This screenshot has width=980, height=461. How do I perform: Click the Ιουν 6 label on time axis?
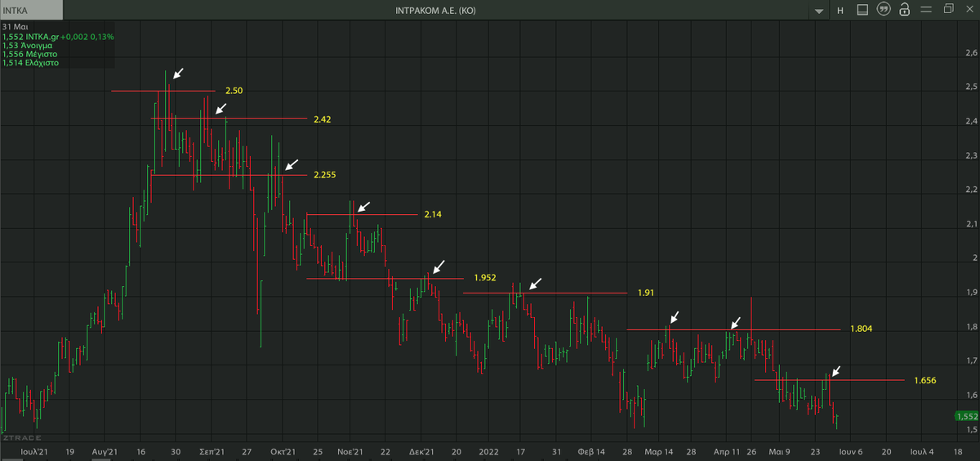click(x=849, y=450)
